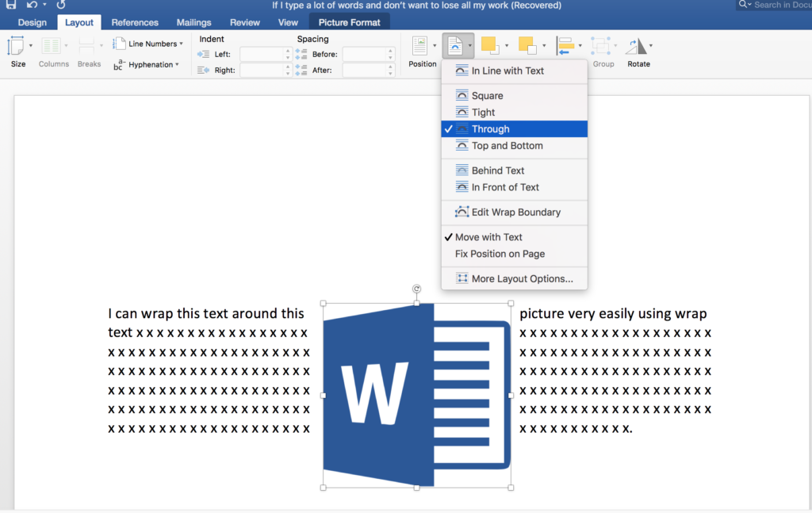Undo the last action
The width and height of the screenshot is (812, 513).
click(32, 5)
